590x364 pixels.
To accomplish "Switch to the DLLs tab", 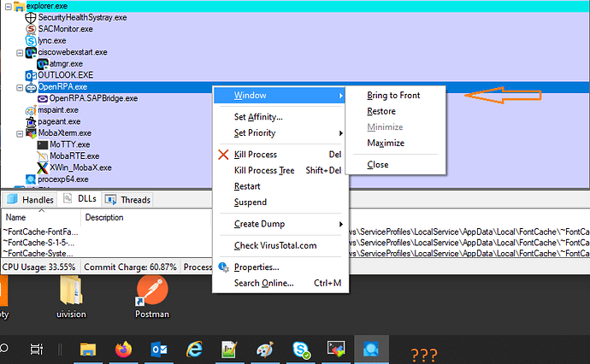I will pos(80,199).
